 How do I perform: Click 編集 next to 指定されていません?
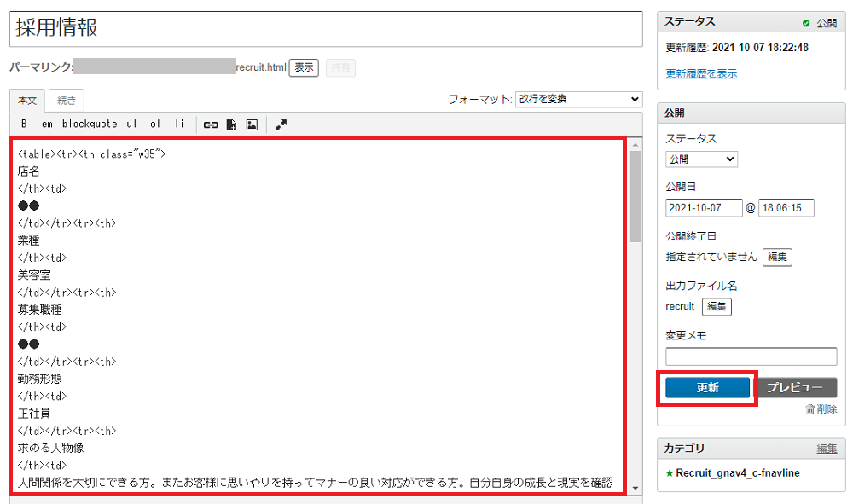[x=777, y=258]
